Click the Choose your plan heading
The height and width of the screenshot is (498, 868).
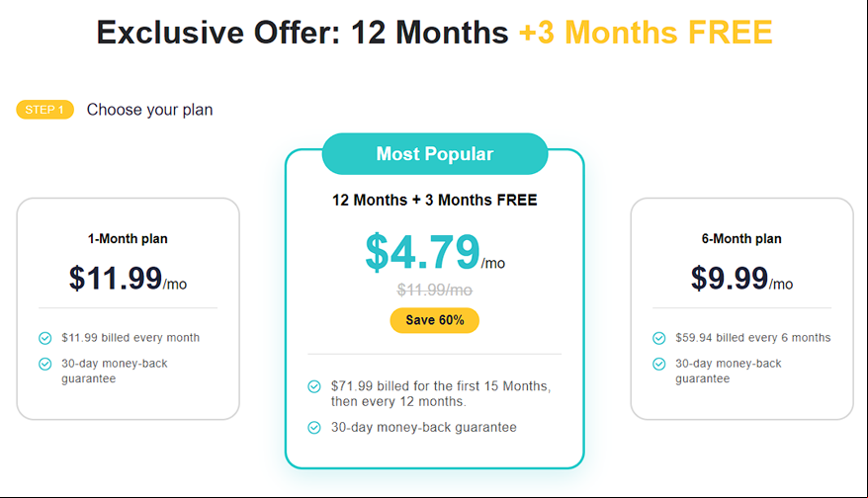click(x=149, y=110)
